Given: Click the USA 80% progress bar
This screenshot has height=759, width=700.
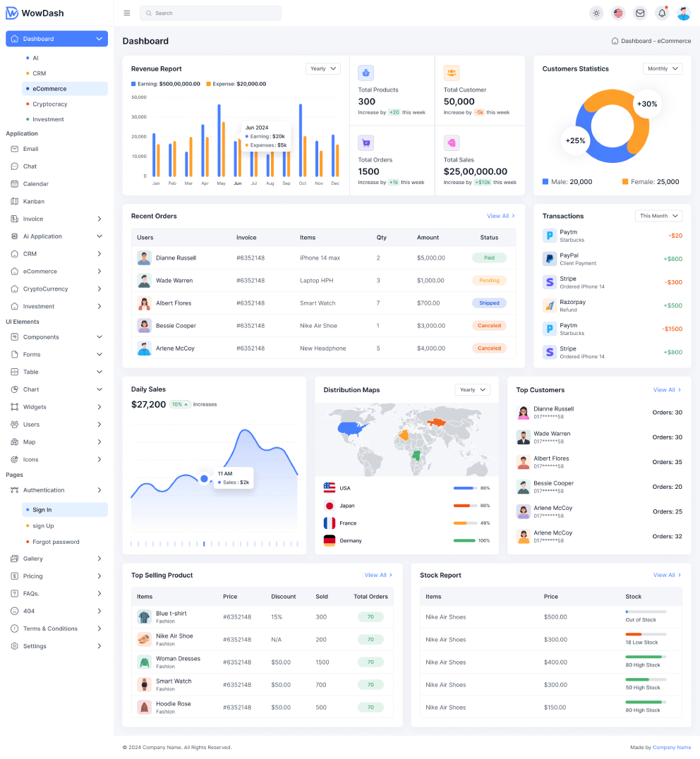Looking at the screenshot, I should (x=465, y=488).
